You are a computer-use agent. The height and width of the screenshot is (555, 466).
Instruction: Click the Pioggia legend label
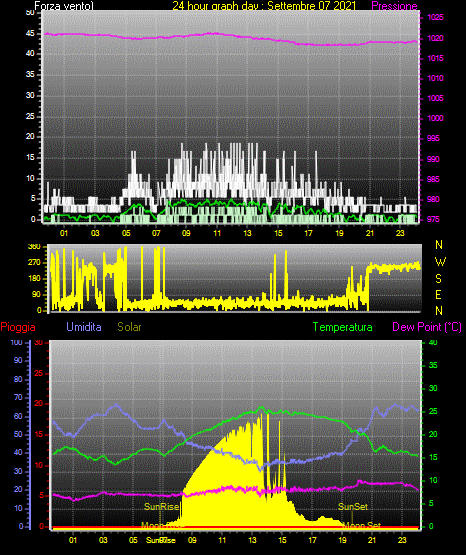pos(18,327)
